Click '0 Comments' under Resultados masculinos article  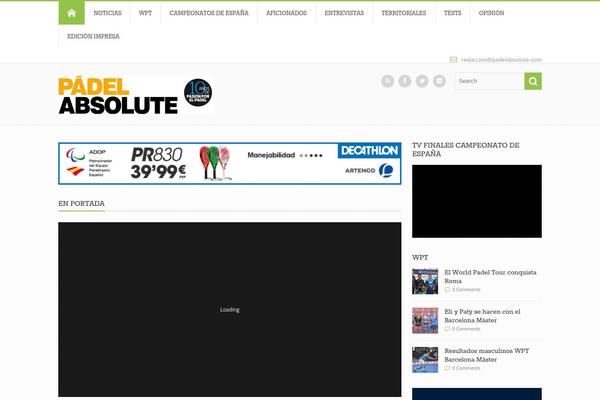[466, 368]
